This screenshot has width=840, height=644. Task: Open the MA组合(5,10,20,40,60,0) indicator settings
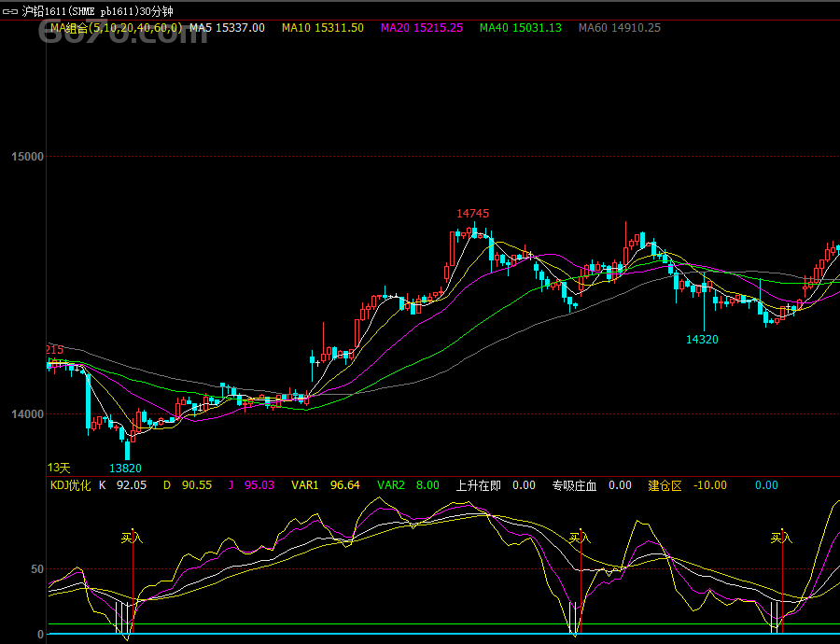[116, 28]
